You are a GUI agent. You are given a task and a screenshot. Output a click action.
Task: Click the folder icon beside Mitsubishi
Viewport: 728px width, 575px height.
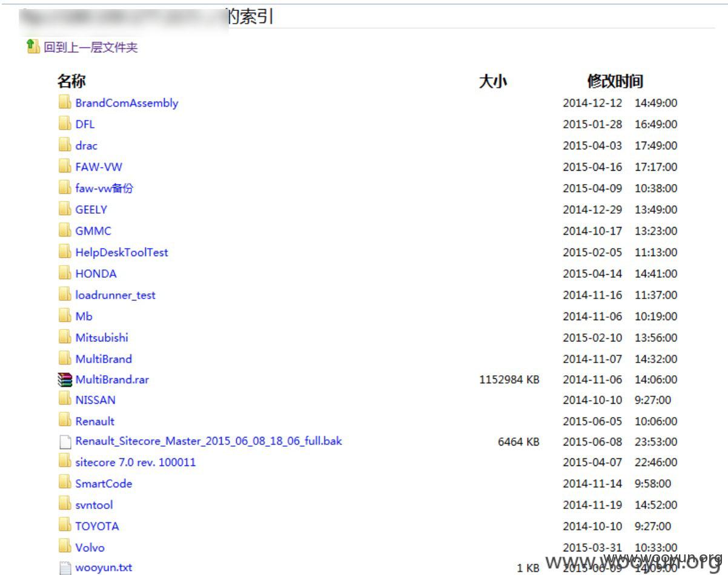(65, 337)
